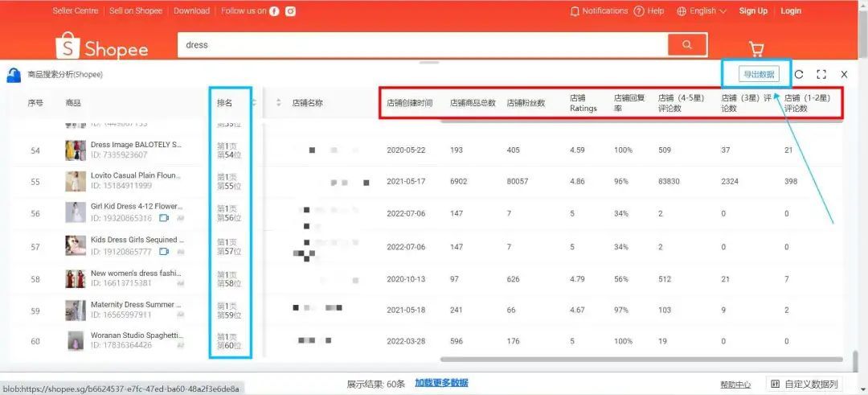
Task: Open the English language dropdown
Action: tap(702, 11)
